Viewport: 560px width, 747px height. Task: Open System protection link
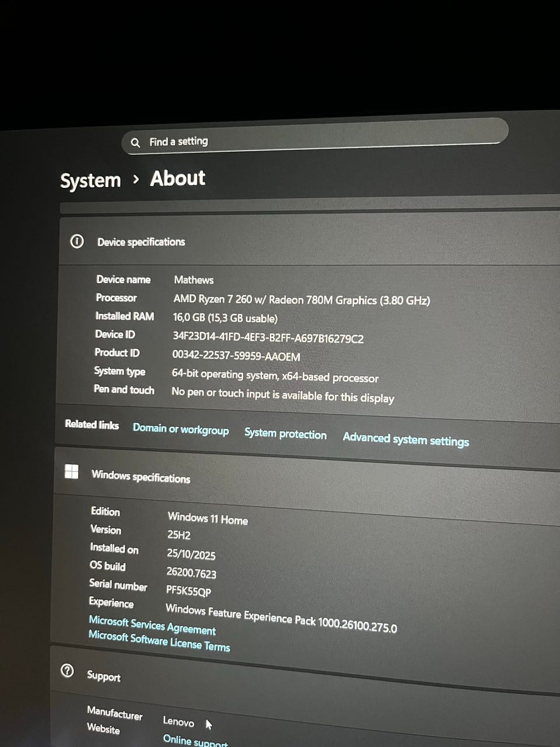pos(285,434)
